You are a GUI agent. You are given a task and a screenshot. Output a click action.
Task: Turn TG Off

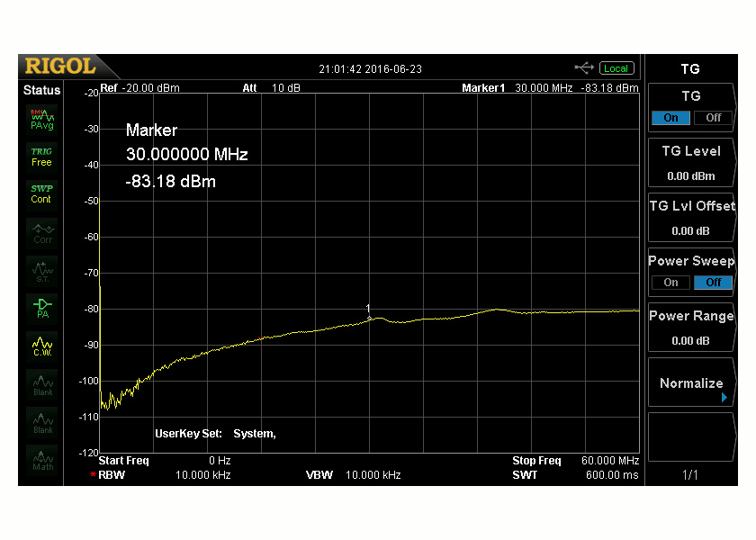[x=713, y=118]
